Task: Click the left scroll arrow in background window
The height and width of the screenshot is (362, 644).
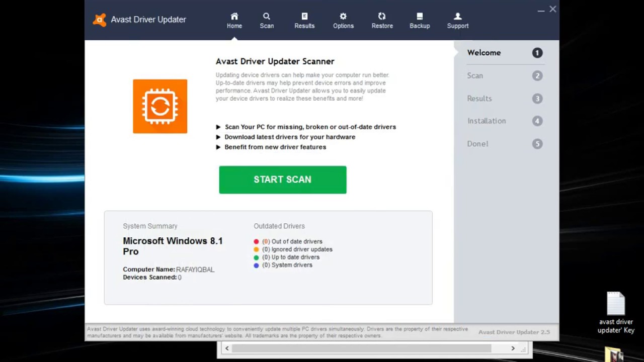Action: coord(227,348)
